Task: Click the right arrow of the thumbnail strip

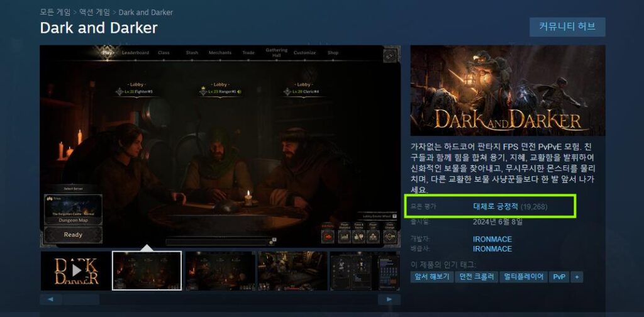Action: point(389,299)
